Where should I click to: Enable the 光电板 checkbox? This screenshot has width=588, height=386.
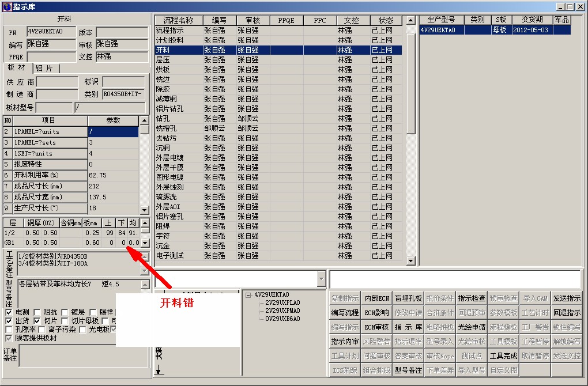82,330
